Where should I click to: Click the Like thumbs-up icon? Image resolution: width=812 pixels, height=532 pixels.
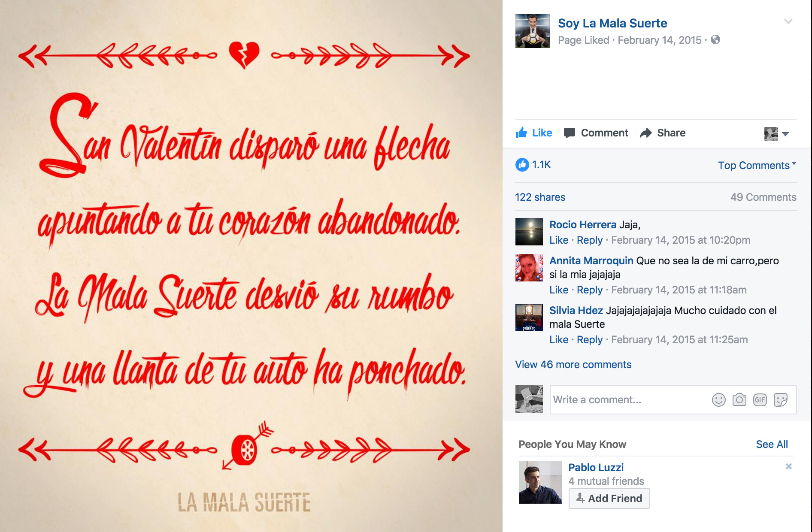tap(521, 133)
